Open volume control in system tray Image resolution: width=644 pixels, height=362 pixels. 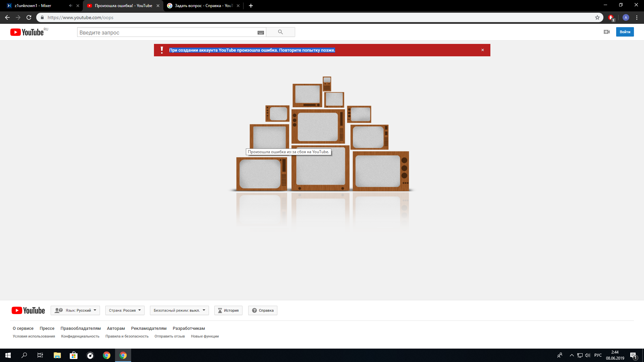pyautogui.click(x=588, y=355)
